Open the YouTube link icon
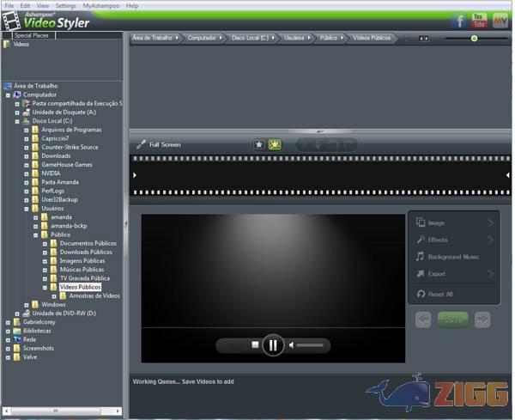Image resolution: width=515 pixels, height=420 pixels. 479,21
